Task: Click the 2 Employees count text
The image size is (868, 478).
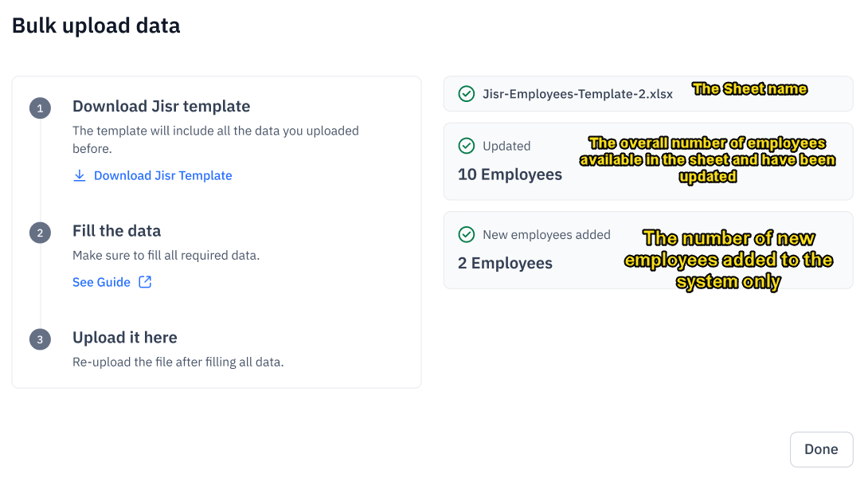Action: pyautogui.click(x=505, y=262)
